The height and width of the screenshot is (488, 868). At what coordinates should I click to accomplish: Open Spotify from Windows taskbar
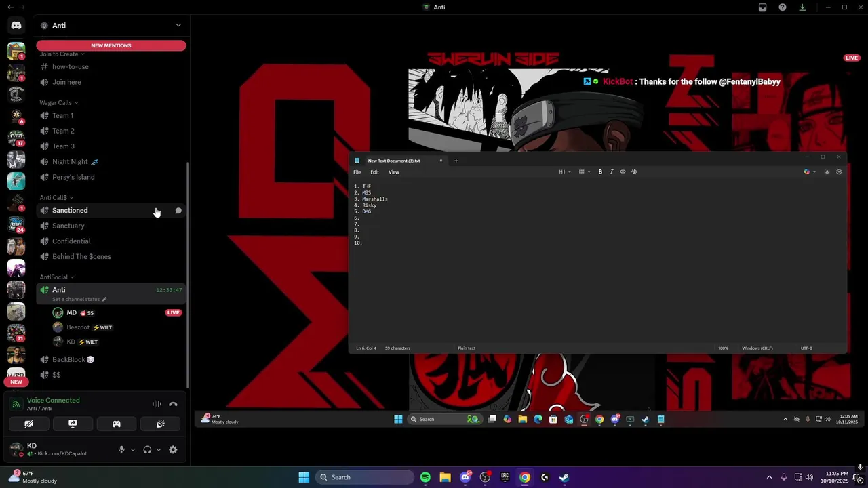pyautogui.click(x=425, y=477)
